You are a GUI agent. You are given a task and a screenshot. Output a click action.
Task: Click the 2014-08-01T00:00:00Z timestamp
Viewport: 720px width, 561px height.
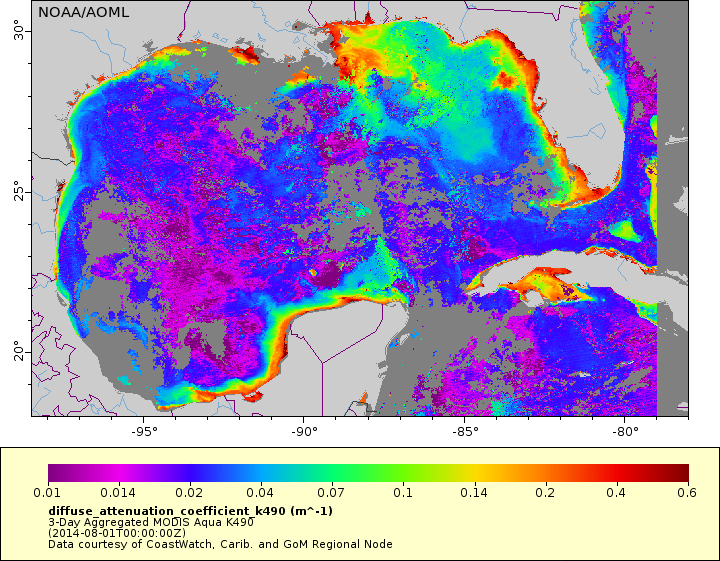(x=117, y=533)
